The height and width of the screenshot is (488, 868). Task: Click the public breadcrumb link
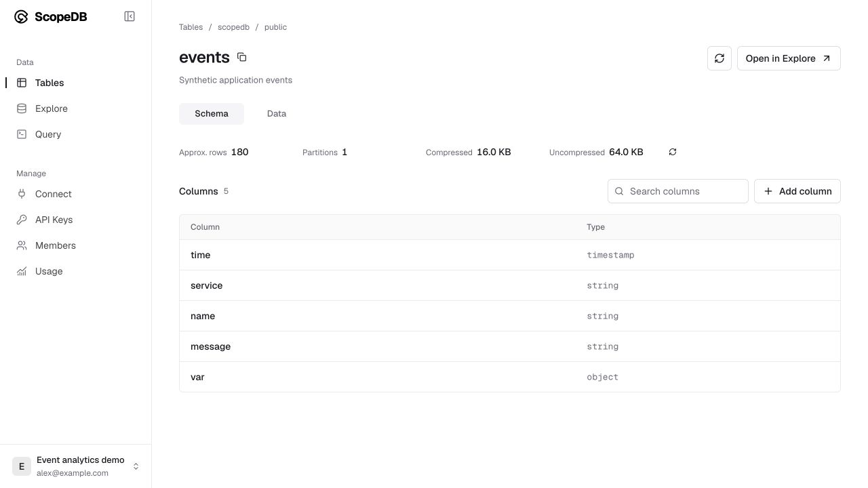275,27
